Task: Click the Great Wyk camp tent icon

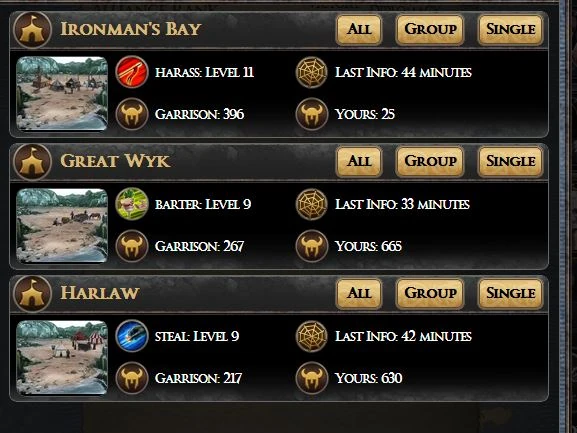Action: click(x=32, y=162)
